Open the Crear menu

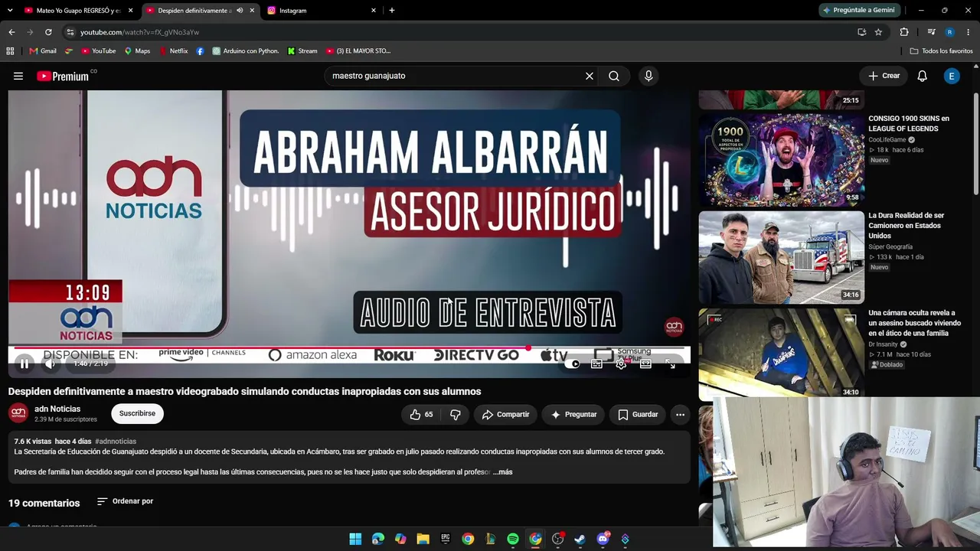point(884,76)
